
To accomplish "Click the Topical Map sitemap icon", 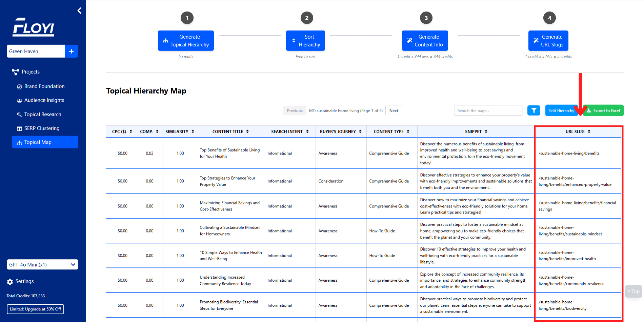I will (x=19, y=142).
